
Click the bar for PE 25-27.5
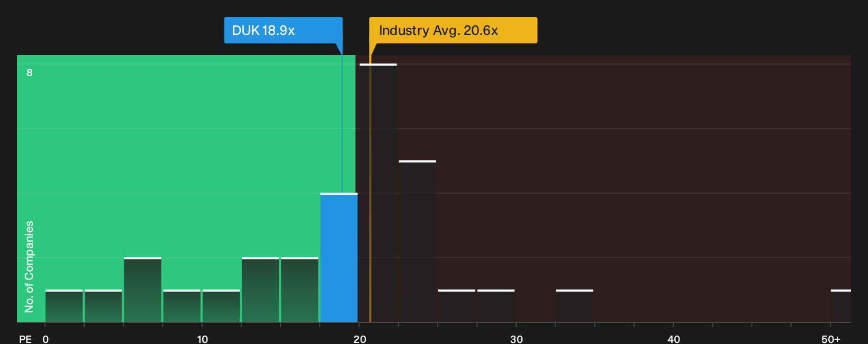point(457,305)
